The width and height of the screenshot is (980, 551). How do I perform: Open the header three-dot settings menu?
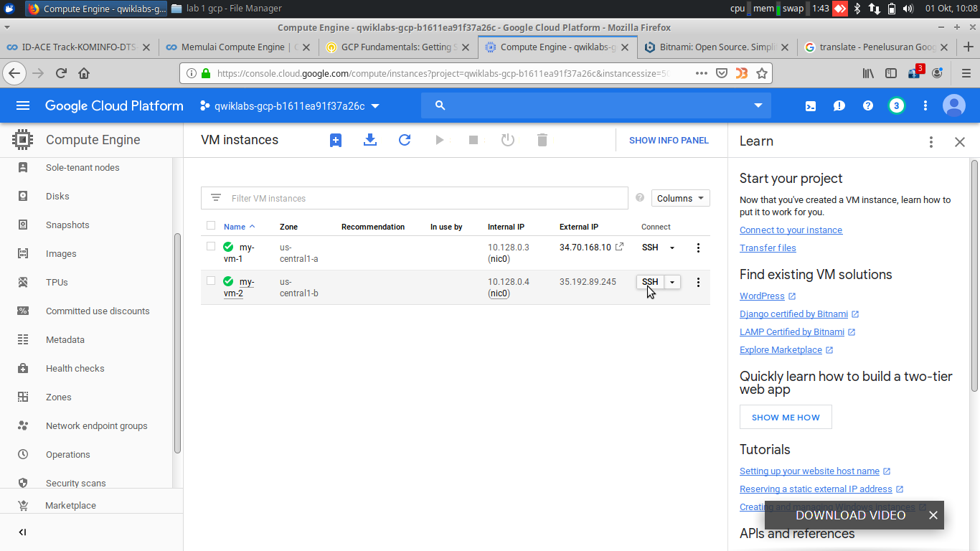tap(925, 106)
